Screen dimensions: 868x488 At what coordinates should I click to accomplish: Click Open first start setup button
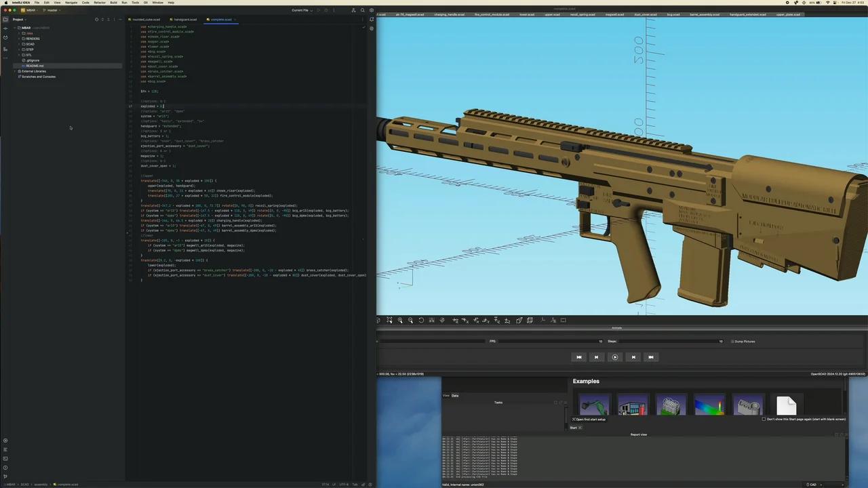click(588, 419)
